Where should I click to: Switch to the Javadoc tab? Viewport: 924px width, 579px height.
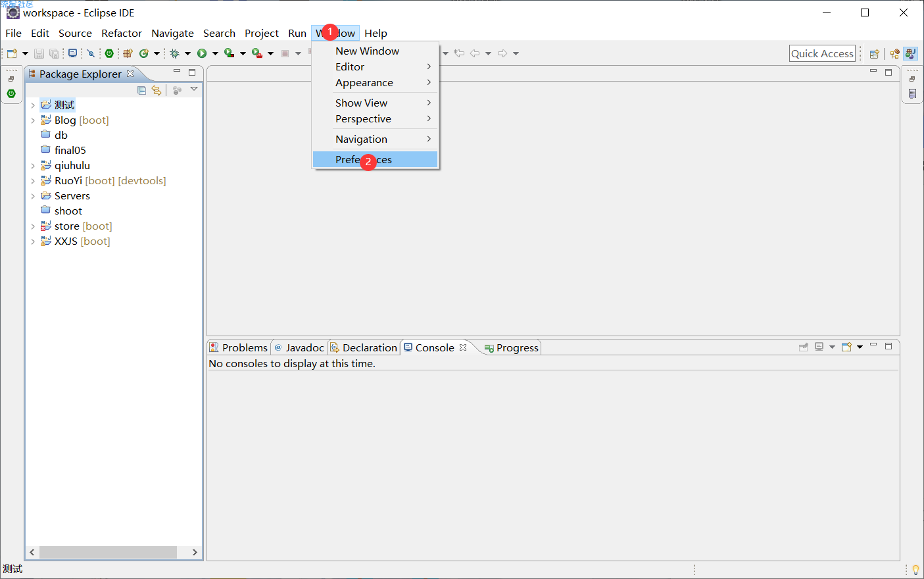299,347
